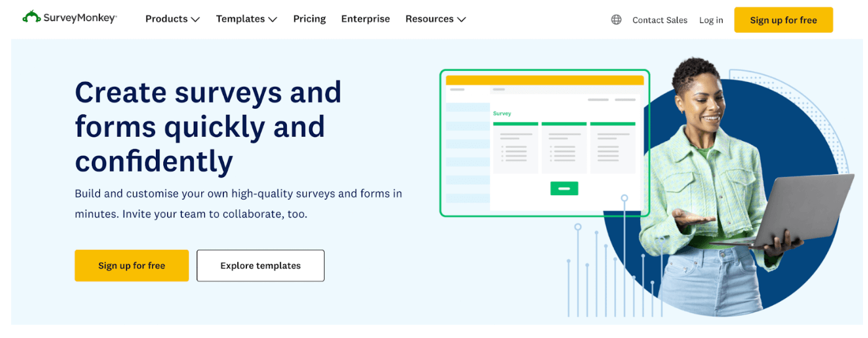Expand the Products chevron arrow
Image resolution: width=868 pixels, height=338 pixels.
click(196, 20)
